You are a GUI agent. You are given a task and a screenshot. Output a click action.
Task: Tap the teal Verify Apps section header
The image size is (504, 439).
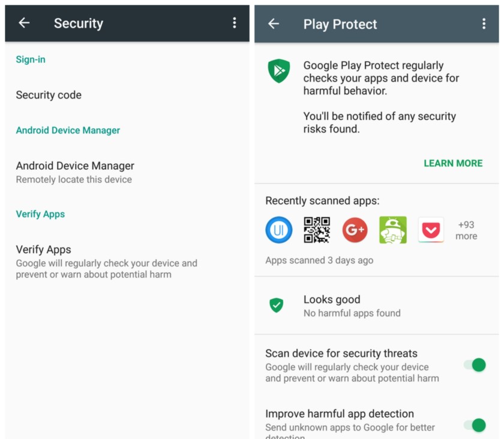[40, 214]
